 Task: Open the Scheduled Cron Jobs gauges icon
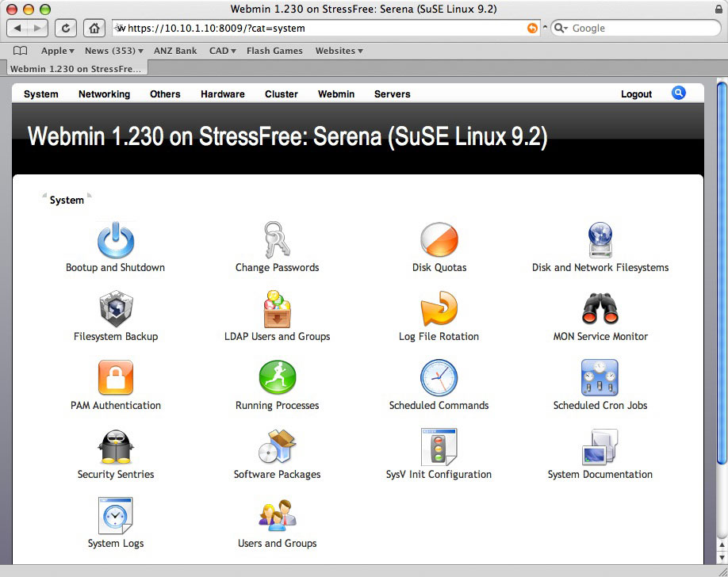[x=600, y=377]
